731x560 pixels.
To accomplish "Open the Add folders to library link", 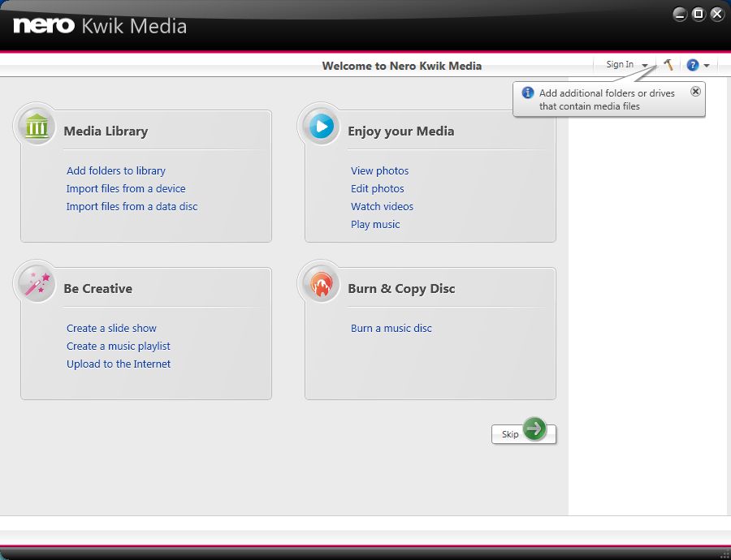I will click(x=116, y=170).
